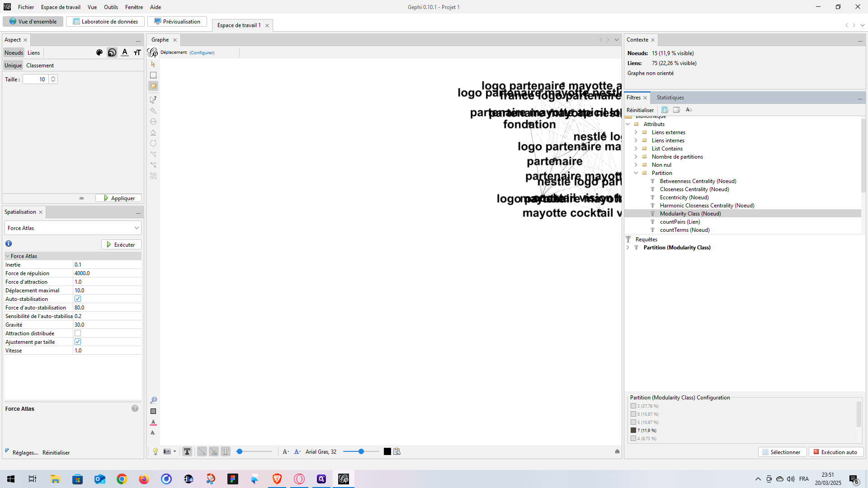Choose the shortest path tool
868x488 pixels.
click(x=153, y=165)
